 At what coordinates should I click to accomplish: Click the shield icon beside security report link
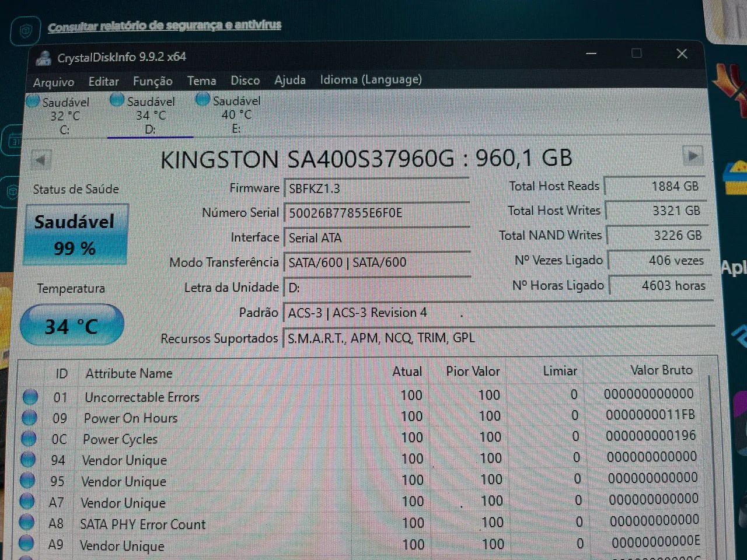(26, 31)
